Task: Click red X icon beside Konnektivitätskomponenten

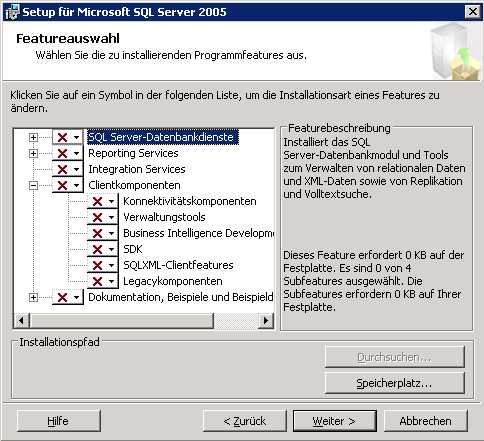Action: click(x=97, y=201)
